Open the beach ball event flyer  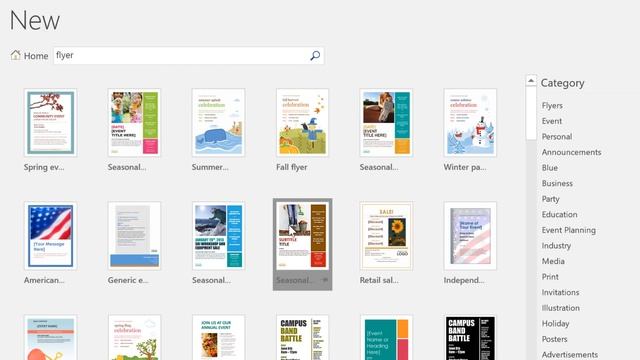pos(50,338)
